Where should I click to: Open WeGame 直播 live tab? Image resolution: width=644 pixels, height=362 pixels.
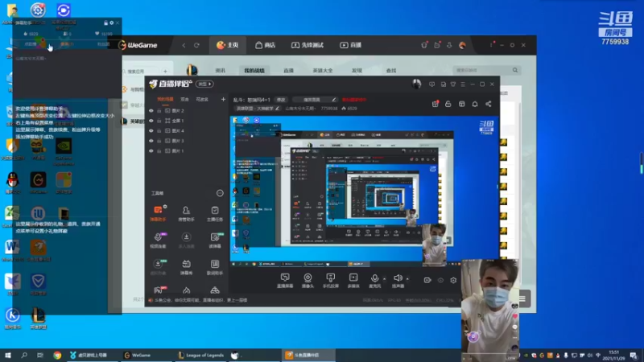pos(350,45)
